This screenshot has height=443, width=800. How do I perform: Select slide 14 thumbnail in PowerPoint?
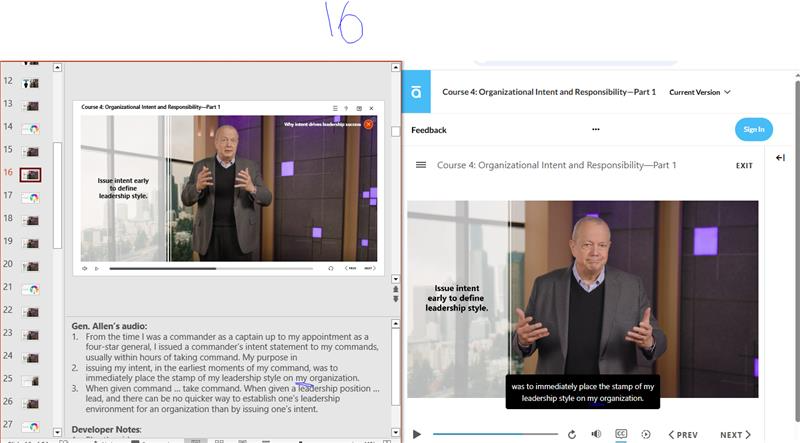[x=31, y=129]
